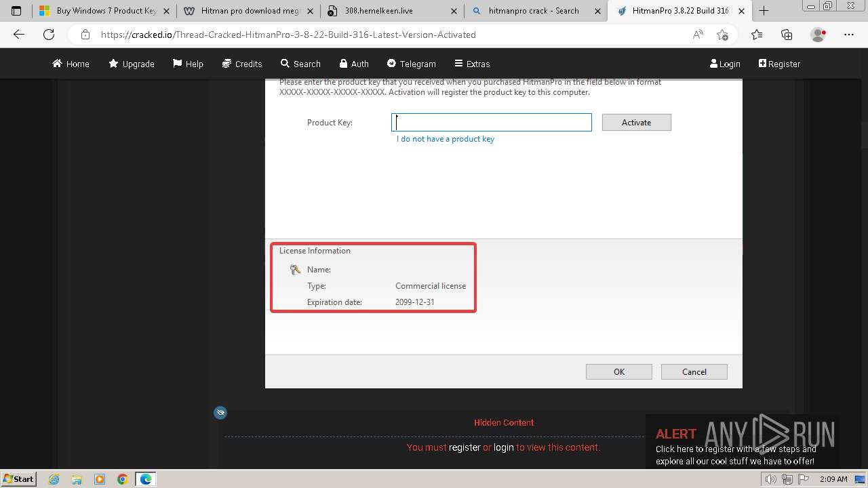Click the Microsoft Edge taskbar icon
The height and width of the screenshot is (488, 868).
[146, 479]
